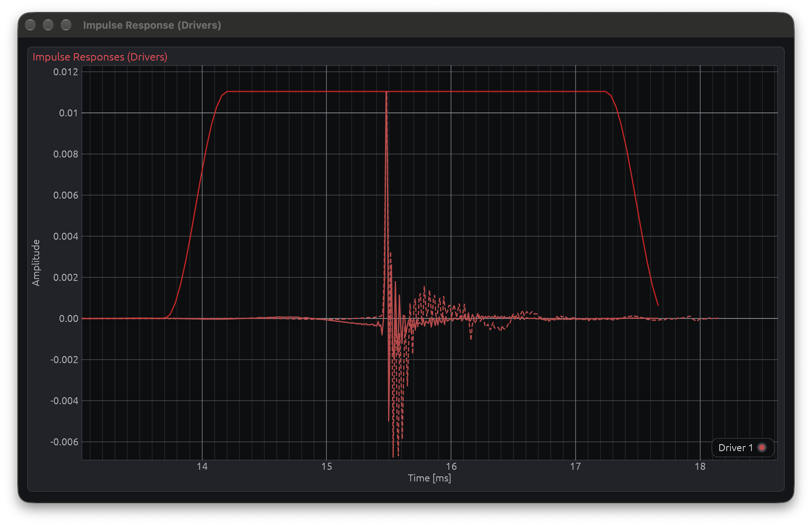812x526 pixels.
Task: Click the 0.012 amplitude tick label
Action: 66,72
